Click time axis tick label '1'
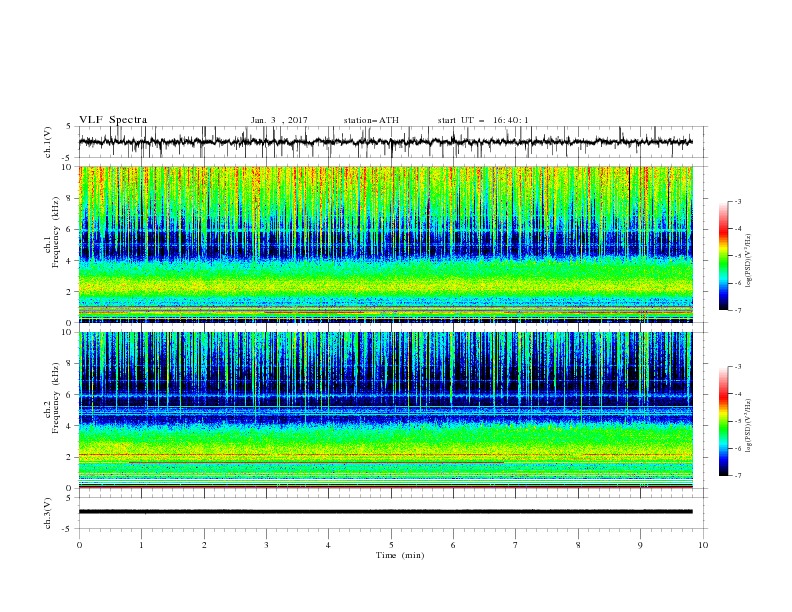The image size is (792, 612). click(x=142, y=545)
